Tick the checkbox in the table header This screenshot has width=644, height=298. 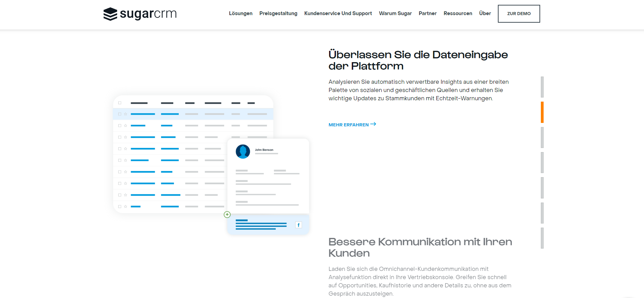[120, 103]
